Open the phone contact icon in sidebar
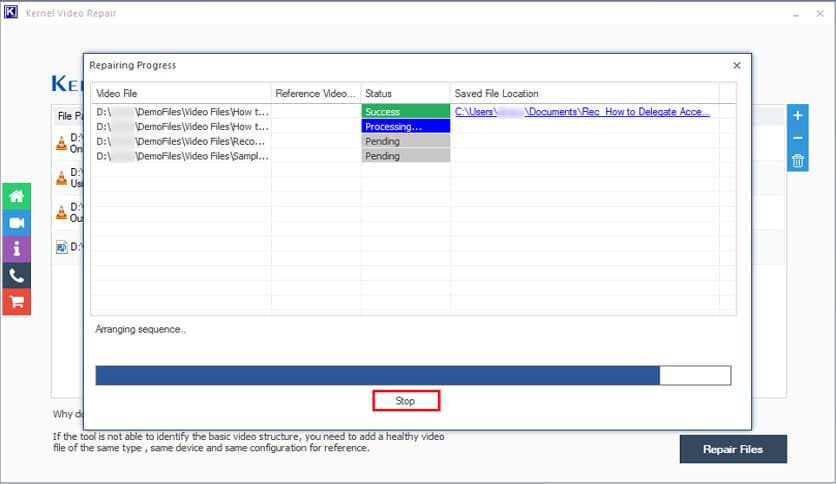 click(x=16, y=275)
